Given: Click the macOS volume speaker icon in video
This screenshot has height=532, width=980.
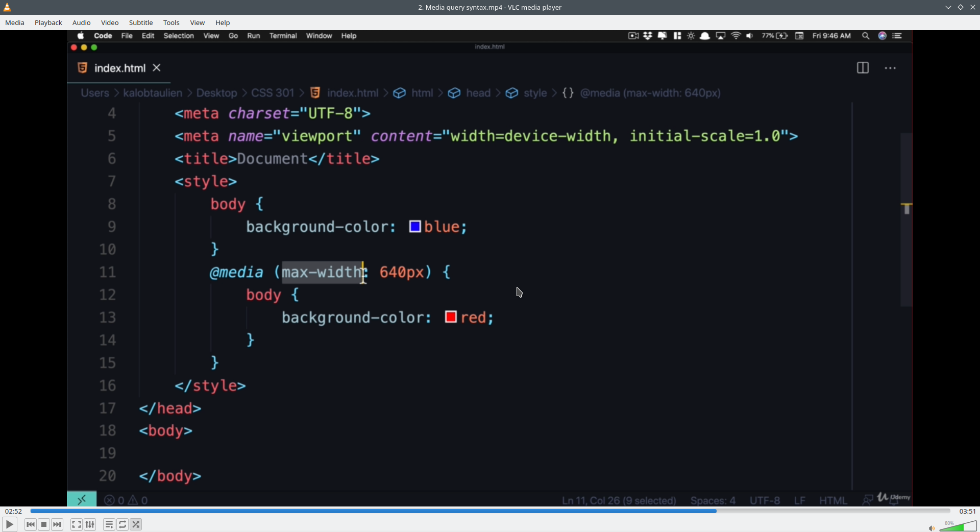Looking at the screenshot, I should click(750, 36).
